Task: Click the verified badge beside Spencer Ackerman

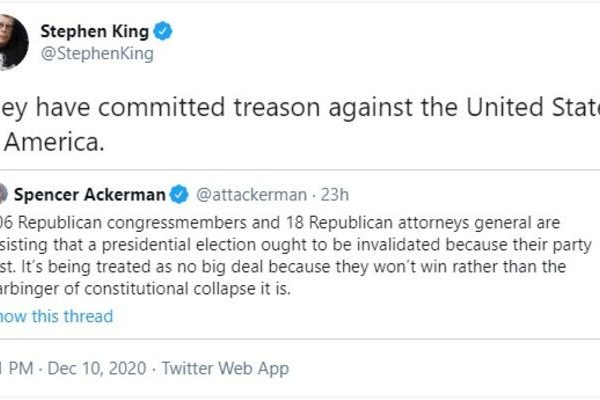Action: [x=180, y=193]
